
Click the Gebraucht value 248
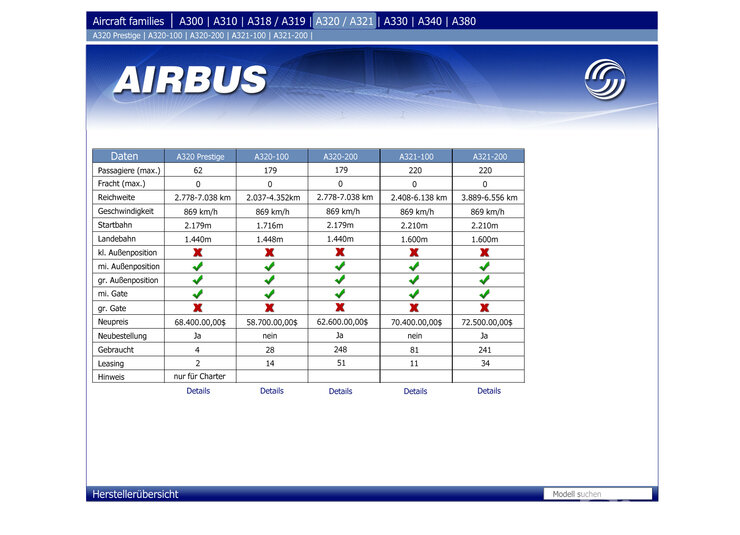340,350
